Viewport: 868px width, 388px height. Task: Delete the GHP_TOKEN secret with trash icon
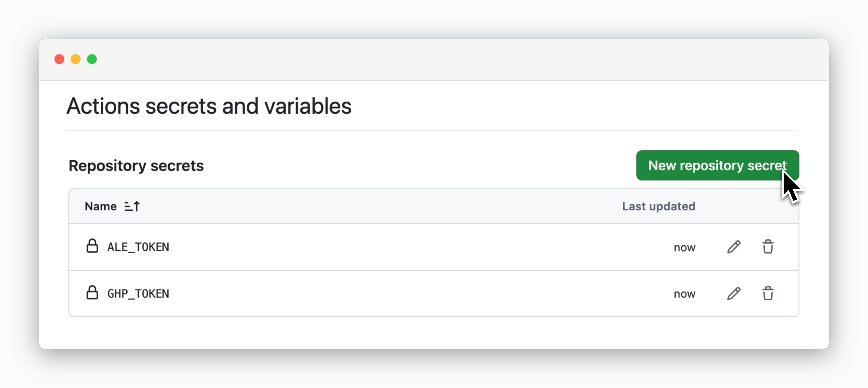(x=768, y=293)
